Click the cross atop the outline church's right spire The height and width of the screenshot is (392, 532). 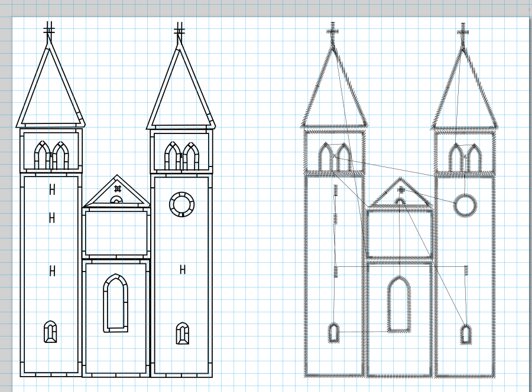coord(180,30)
